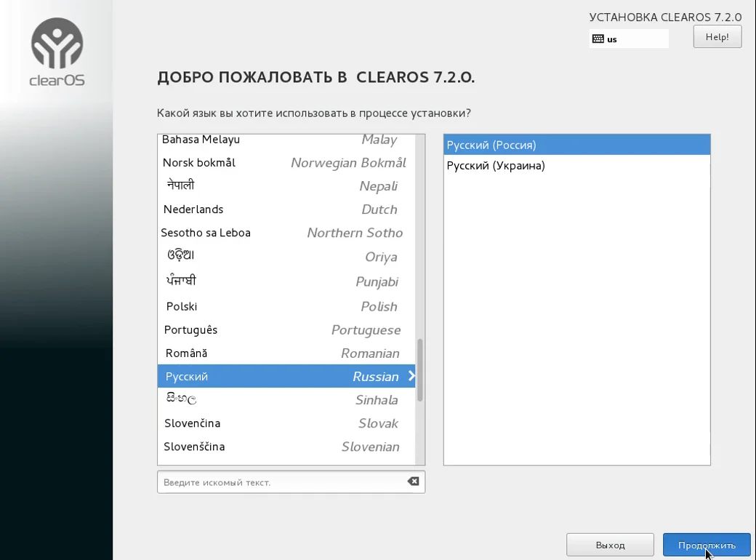Click the ClearOS logo
The image size is (756, 560).
pos(57,52)
